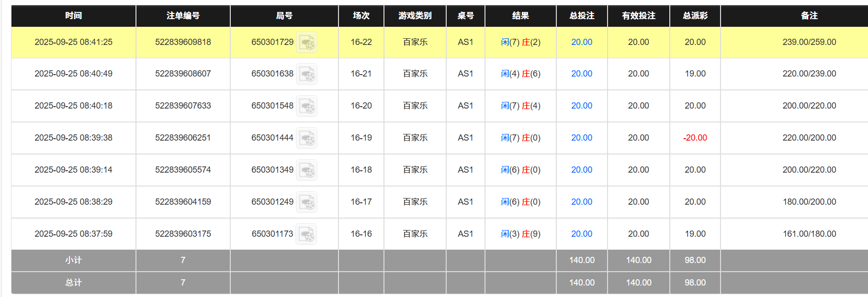868x297 pixels.
Task: Click total bet 20.00 link for 08:41:25 row
Action: [581, 42]
